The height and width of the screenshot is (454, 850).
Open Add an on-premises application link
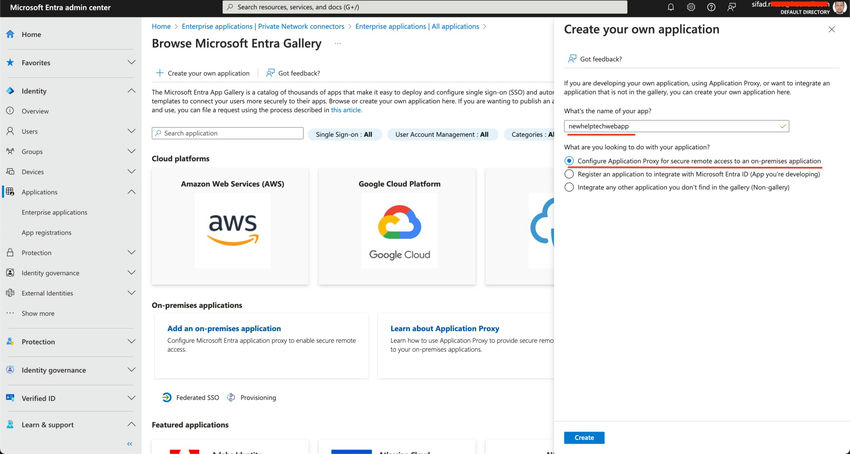224,328
